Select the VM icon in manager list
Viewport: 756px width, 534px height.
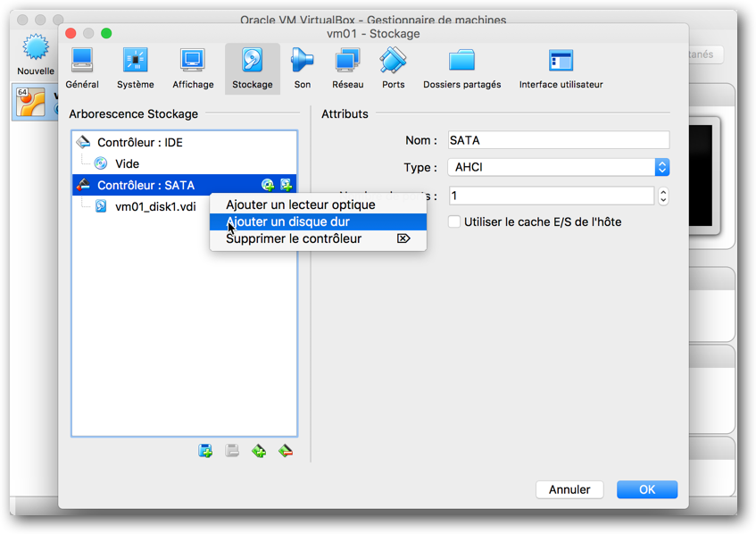pos(31,102)
